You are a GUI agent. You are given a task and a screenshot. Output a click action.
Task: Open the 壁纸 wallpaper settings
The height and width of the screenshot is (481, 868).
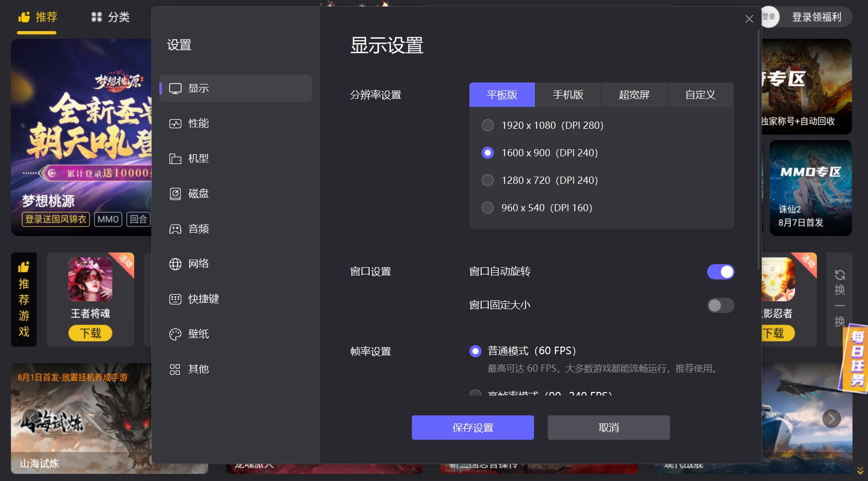point(199,334)
